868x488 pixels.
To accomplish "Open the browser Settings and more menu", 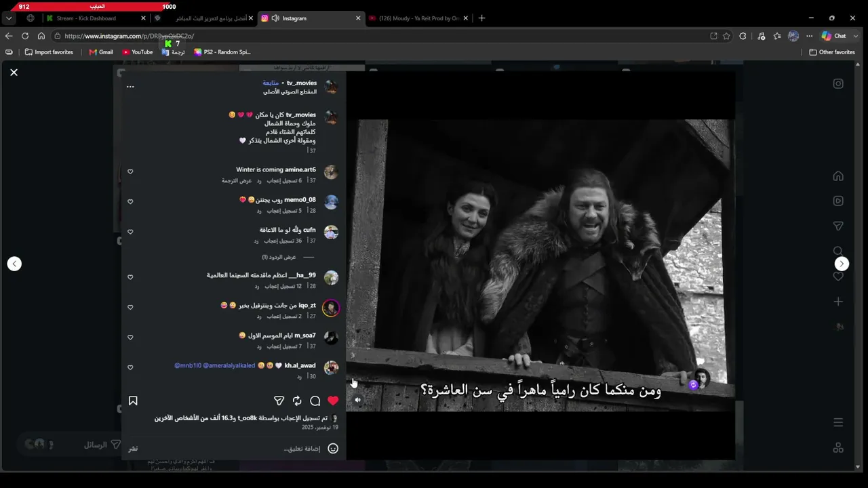I will pos(809,36).
